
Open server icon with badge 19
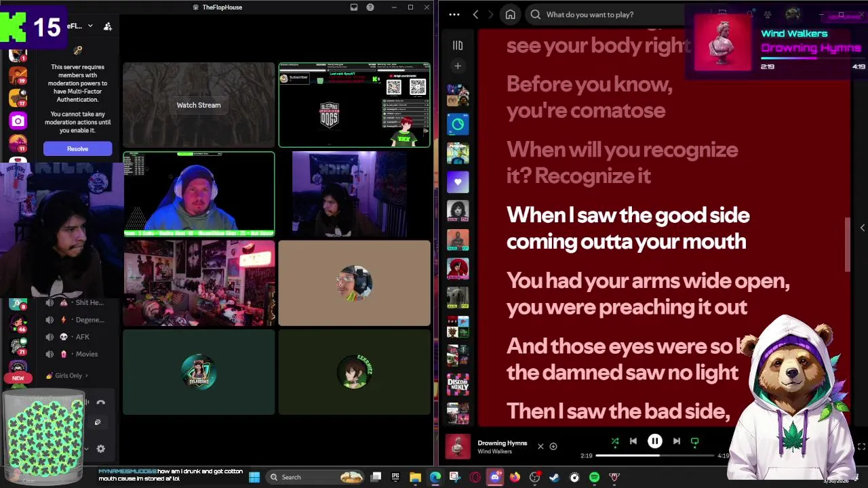click(x=18, y=76)
